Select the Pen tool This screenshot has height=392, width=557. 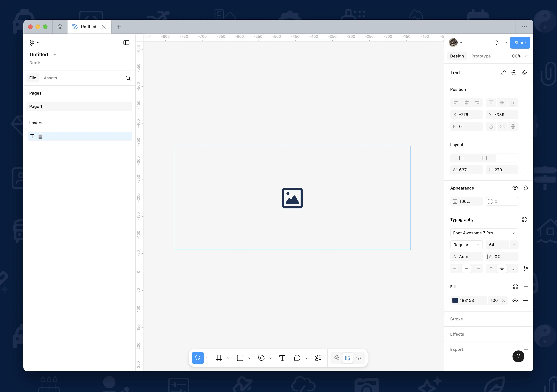[x=261, y=358]
